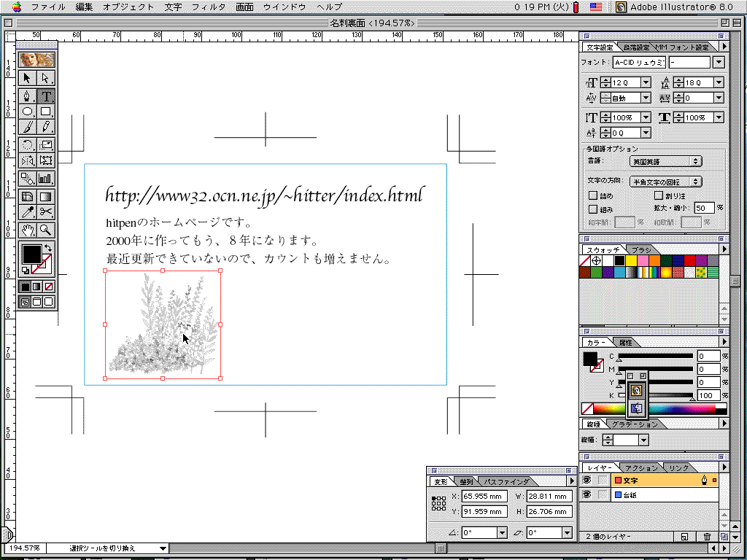Open the 言語 英国英語 language popup
This screenshot has width=747, height=560.
666,161
